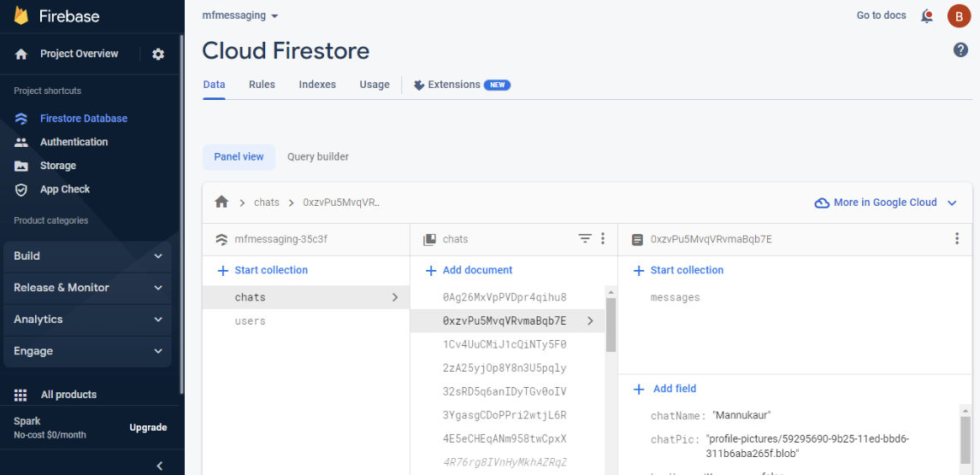This screenshot has width=980, height=475.
Task: Expand More in Google Cloud chevron
Action: (952, 202)
